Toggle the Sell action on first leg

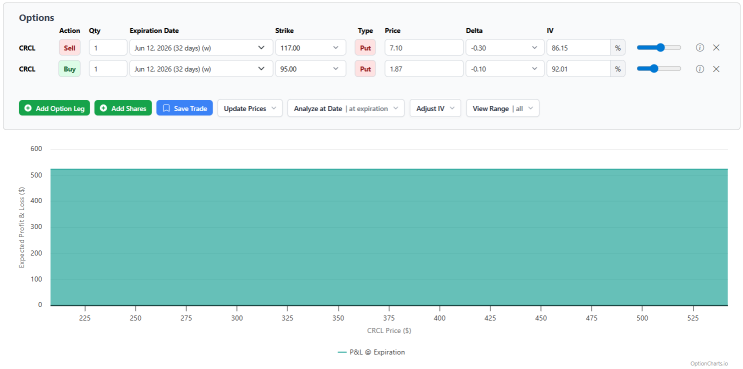pos(70,48)
